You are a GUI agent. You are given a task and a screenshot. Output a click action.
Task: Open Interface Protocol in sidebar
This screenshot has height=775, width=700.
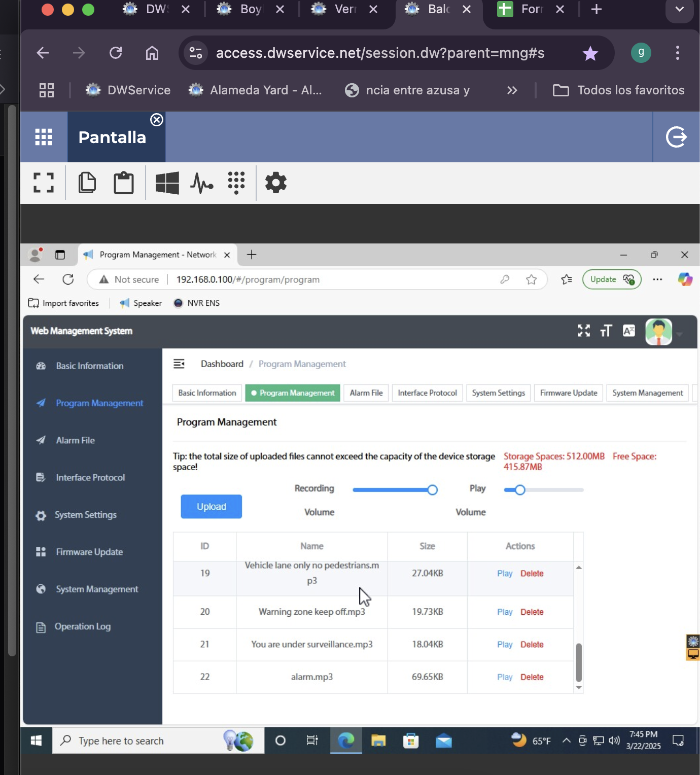pyautogui.click(x=90, y=477)
